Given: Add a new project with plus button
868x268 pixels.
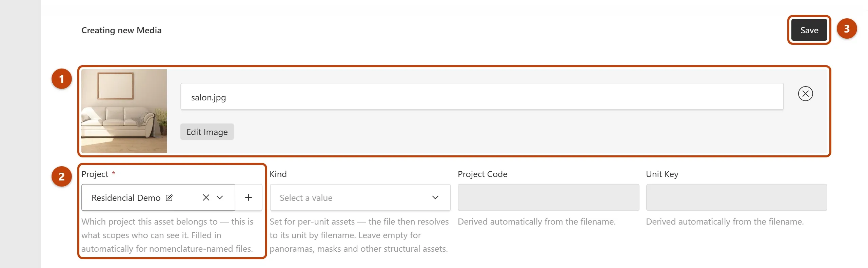Looking at the screenshot, I should tap(249, 197).
